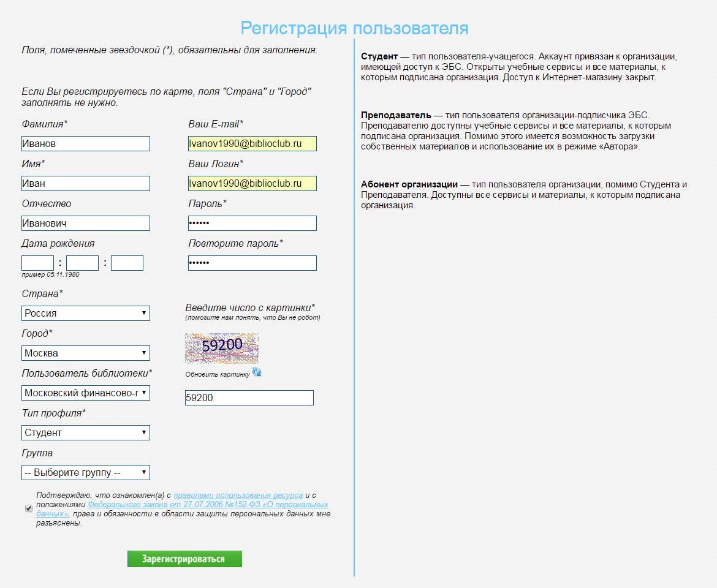The image size is (717, 588).
Task: Click the Имя field containing Иван
Action: point(86,183)
